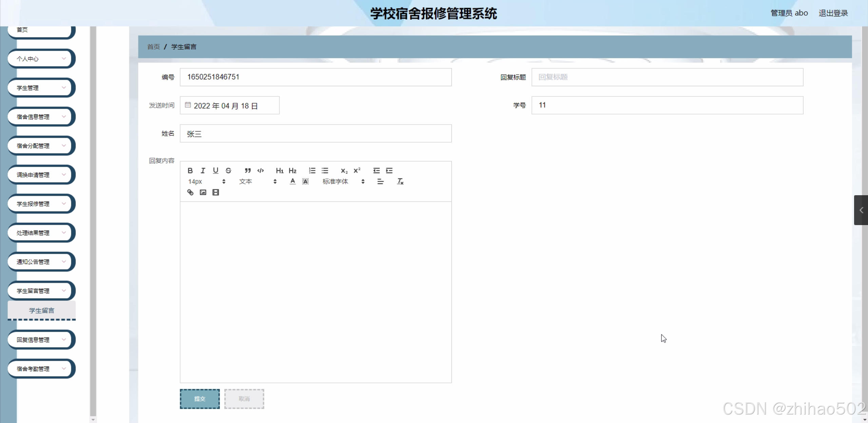Toggle bold formatting in editor

pyautogui.click(x=190, y=170)
